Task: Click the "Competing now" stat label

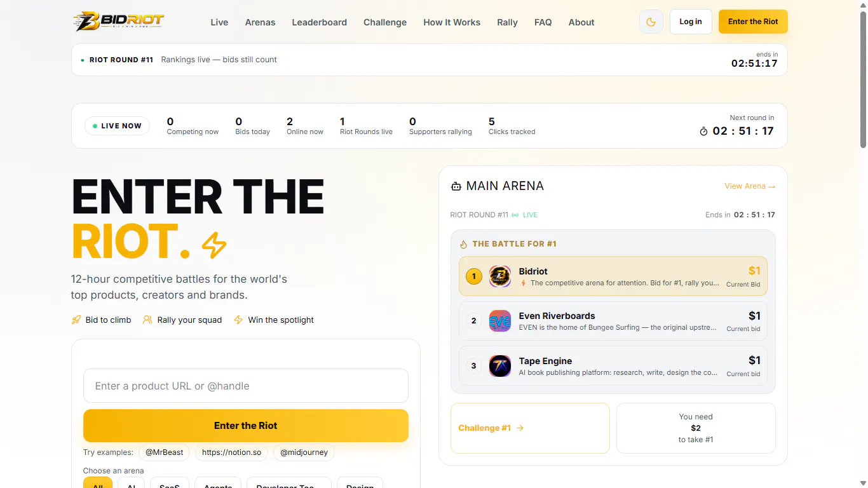Action: [193, 132]
